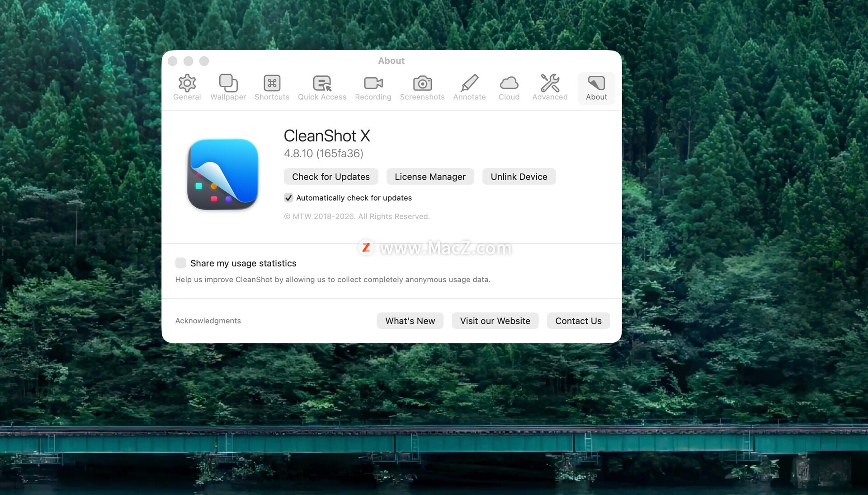Click the CleanShot X title text
The height and width of the screenshot is (495, 868).
[x=327, y=136]
